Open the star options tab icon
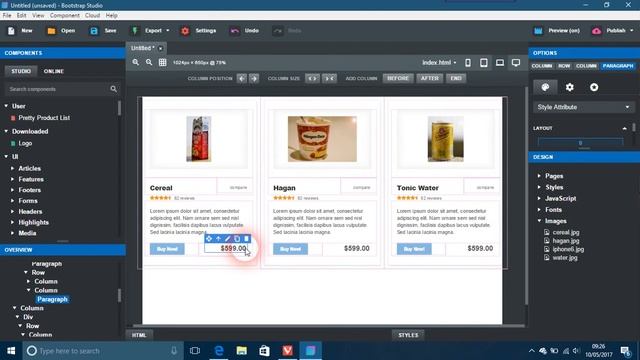The height and width of the screenshot is (360, 640). 594,87
